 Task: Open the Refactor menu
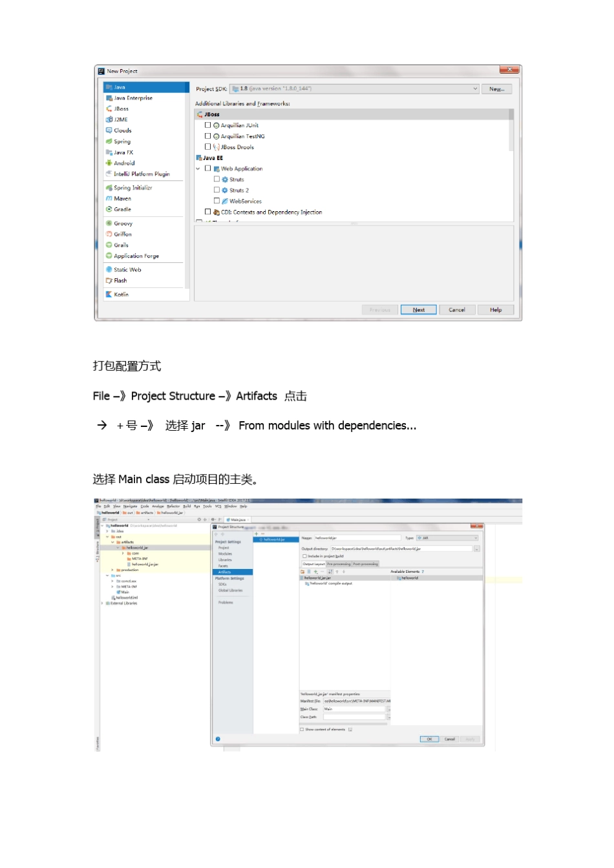174,506
